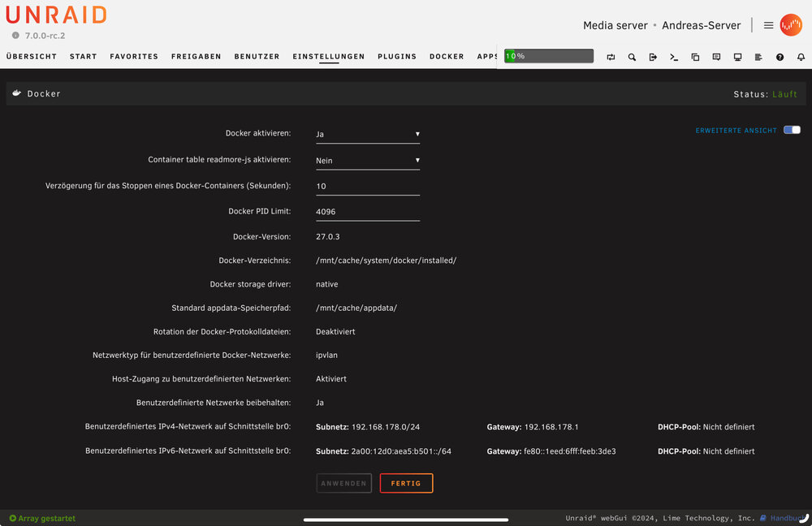The image size is (812, 526).
Task: Open the Start tab
Action: click(84, 57)
